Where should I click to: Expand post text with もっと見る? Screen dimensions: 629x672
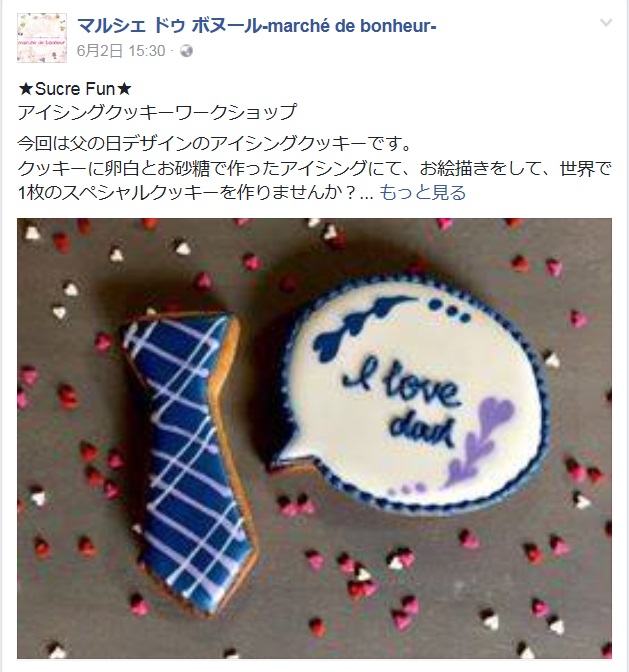pos(422,193)
